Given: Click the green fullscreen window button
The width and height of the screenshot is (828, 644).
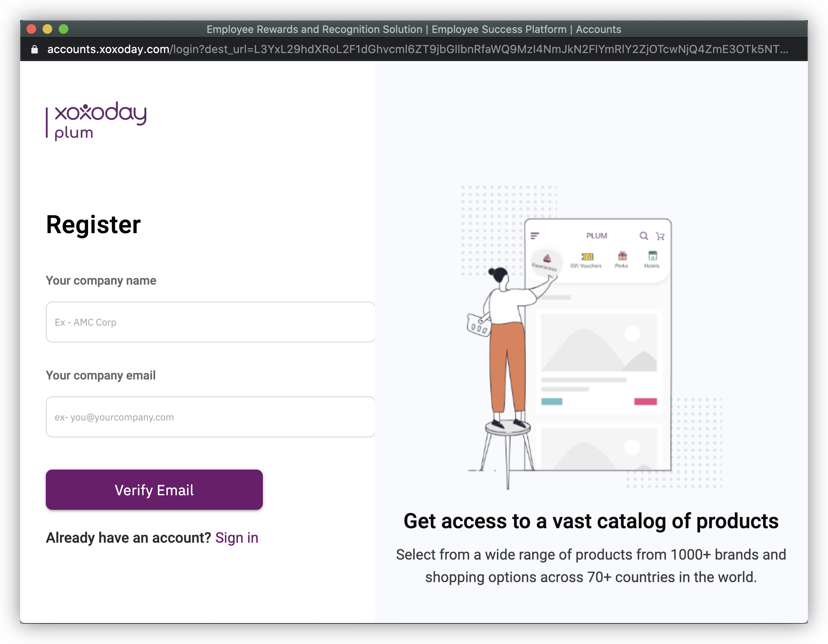Looking at the screenshot, I should pos(64,29).
